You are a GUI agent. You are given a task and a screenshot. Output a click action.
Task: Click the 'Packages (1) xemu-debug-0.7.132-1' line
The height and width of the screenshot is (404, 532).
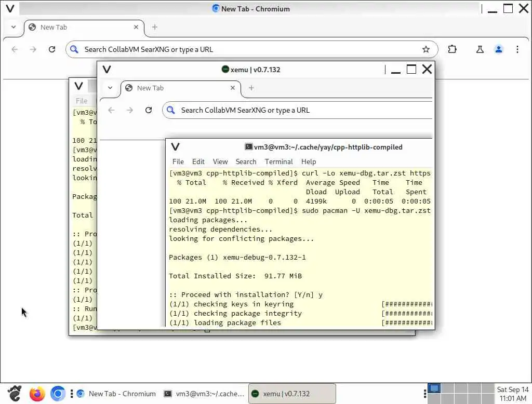tap(237, 258)
